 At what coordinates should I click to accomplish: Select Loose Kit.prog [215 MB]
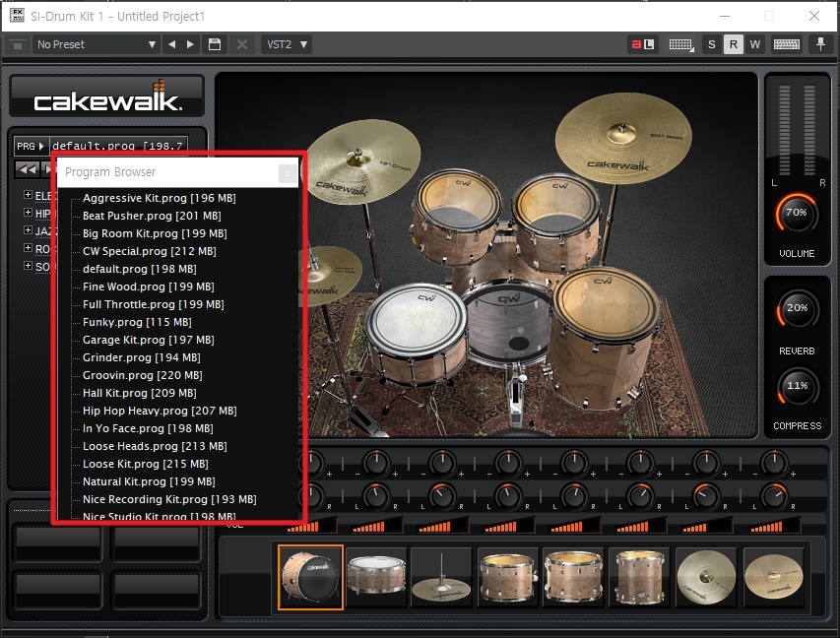(145, 464)
